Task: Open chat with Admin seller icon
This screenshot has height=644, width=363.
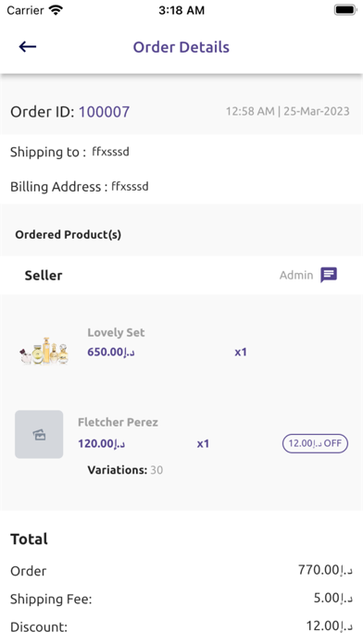Action: pos(329,275)
